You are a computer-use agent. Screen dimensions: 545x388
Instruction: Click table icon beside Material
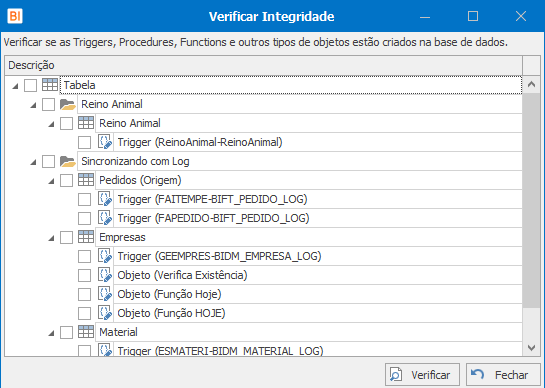[86, 332]
